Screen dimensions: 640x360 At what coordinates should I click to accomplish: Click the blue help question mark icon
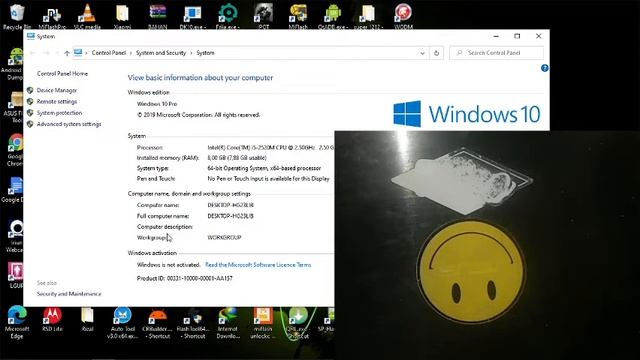pos(544,68)
